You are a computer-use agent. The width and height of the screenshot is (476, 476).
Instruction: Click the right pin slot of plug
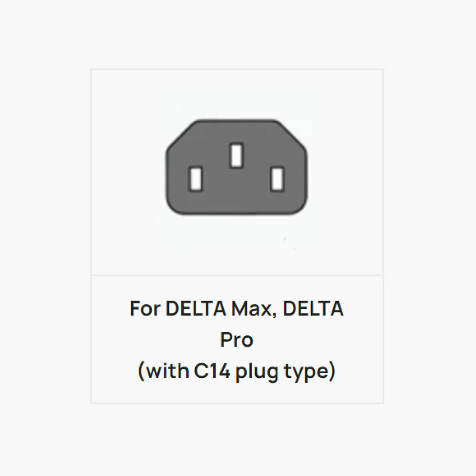(x=277, y=179)
